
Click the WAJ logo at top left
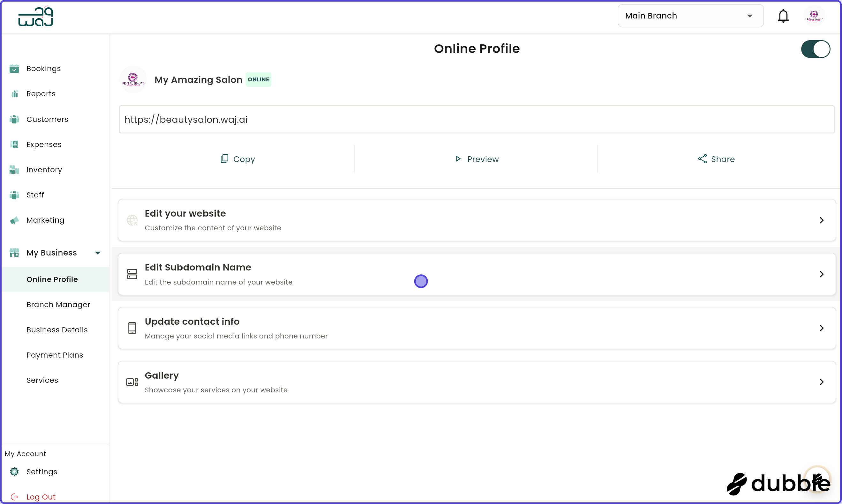35,16
